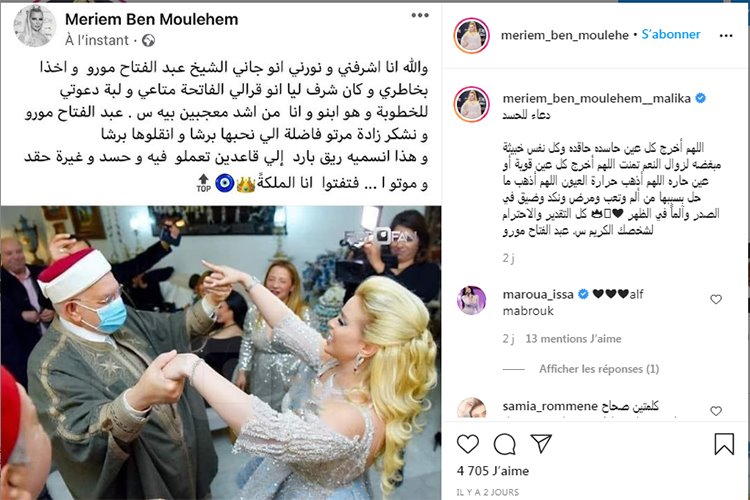
Task: Open meriem_ben_moulehe header username
Action: pyautogui.click(x=564, y=35)
